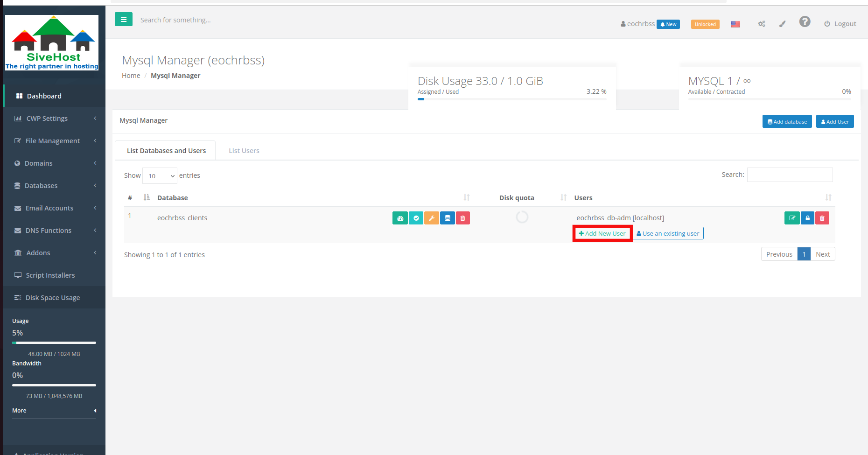This screenshot has width=868, height=455.
Task: Click the hamburger menu toggle button
Action: (x=124, y=19)
